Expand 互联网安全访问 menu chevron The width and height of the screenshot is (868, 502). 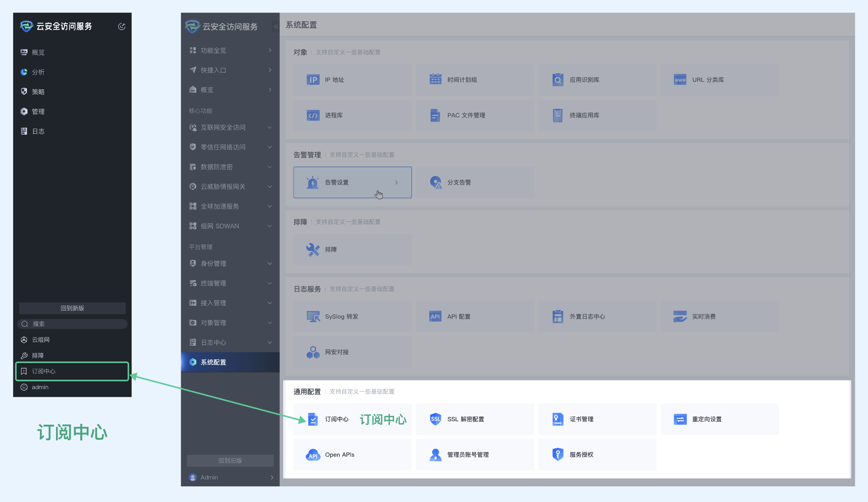[270, 127]
